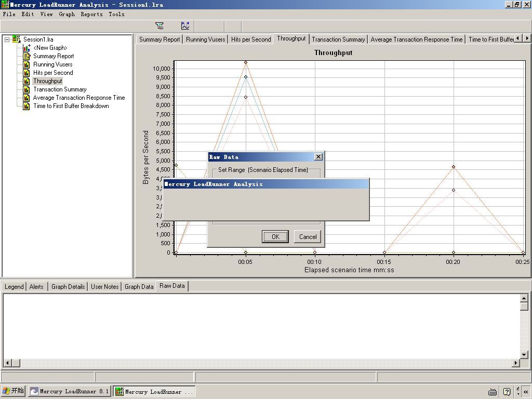Open the Start button on taskbar
Image resolution: width=532 pixels, height=399 pixels.
tap(14, 392)
